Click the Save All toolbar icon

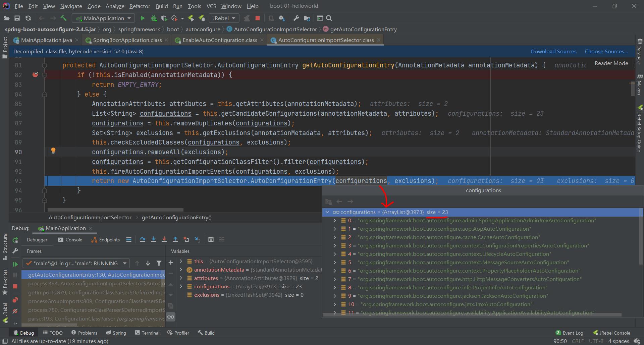[x=17, y=18]
